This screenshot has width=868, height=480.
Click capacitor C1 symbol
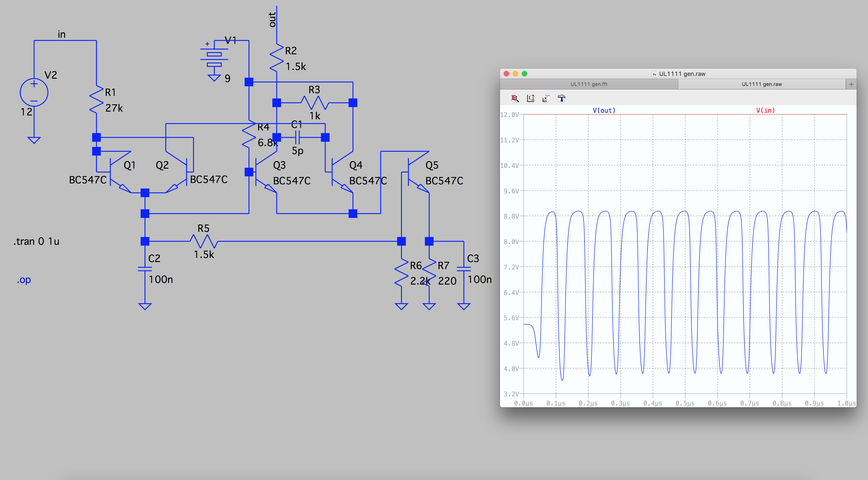tap(297, 137)
